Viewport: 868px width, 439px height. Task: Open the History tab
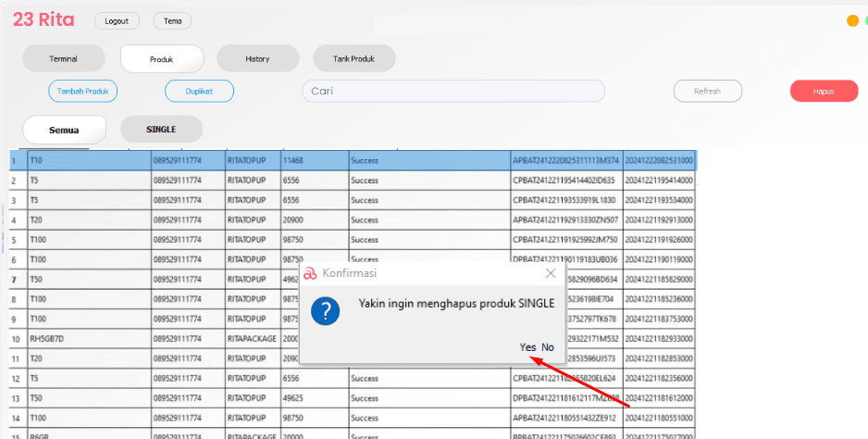257,59
